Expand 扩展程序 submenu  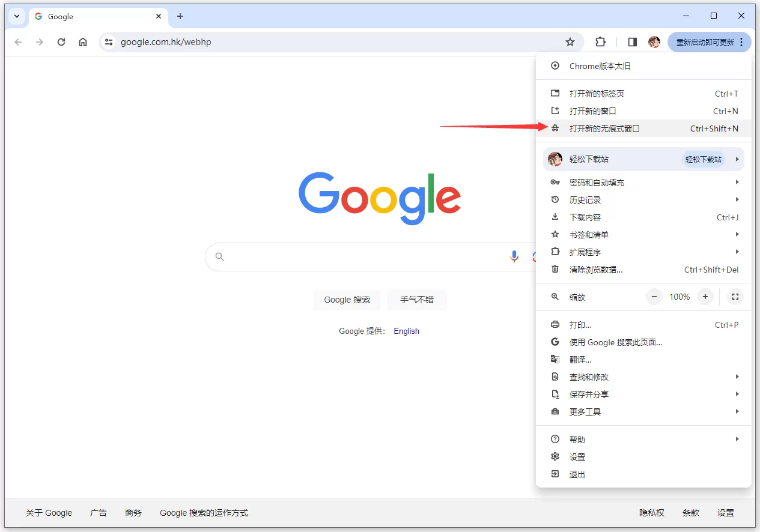pos(643,252)
